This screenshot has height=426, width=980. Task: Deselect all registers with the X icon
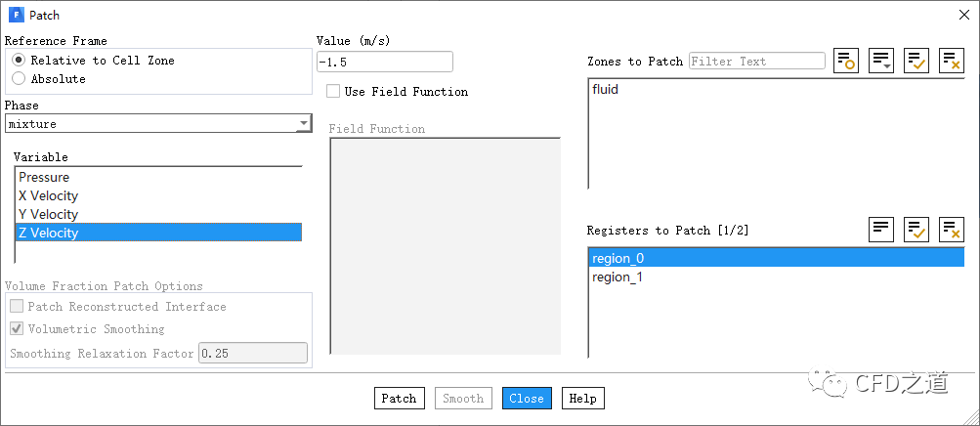952,229
